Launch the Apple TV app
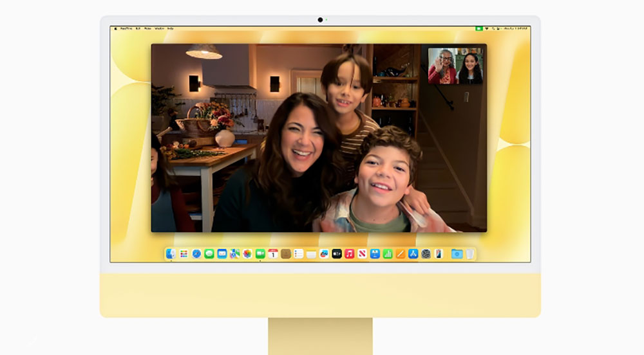Image resolution: width=644 pixels, height=355 pixels. [337, 254]
